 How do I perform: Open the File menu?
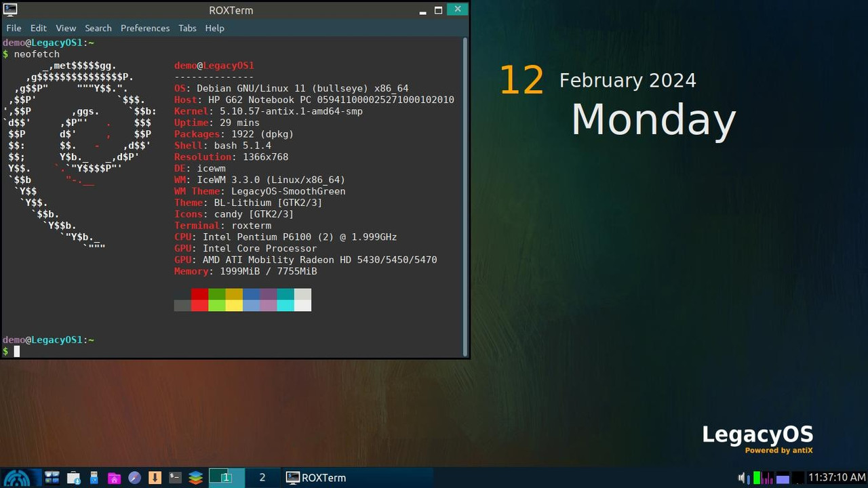(x=14, y=28)
